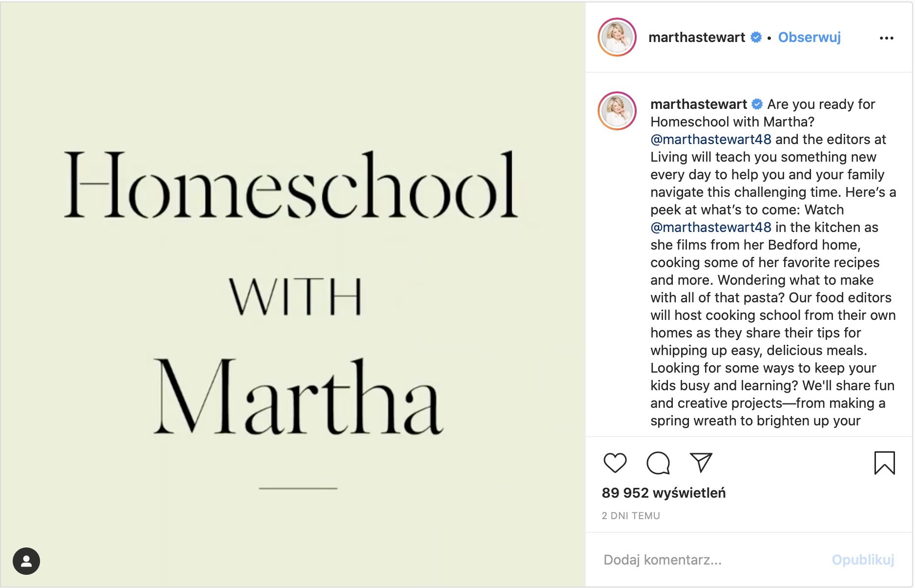This screenshot has width=915, height=588.
Task: Click the caption's profile avatar
Action: tap(617, 111)
